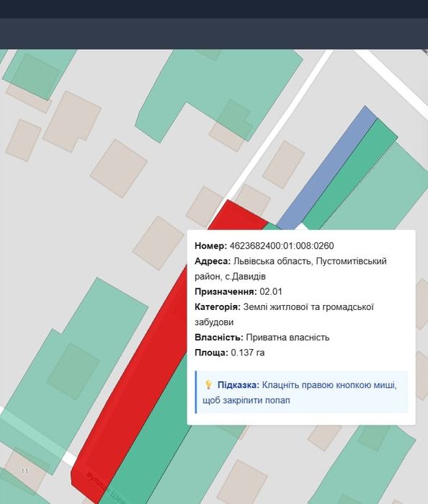The height and width of the screenshot is (504, 428).
Task: Click ownership value 'Приватна власність'
Action: click(287, 337)
